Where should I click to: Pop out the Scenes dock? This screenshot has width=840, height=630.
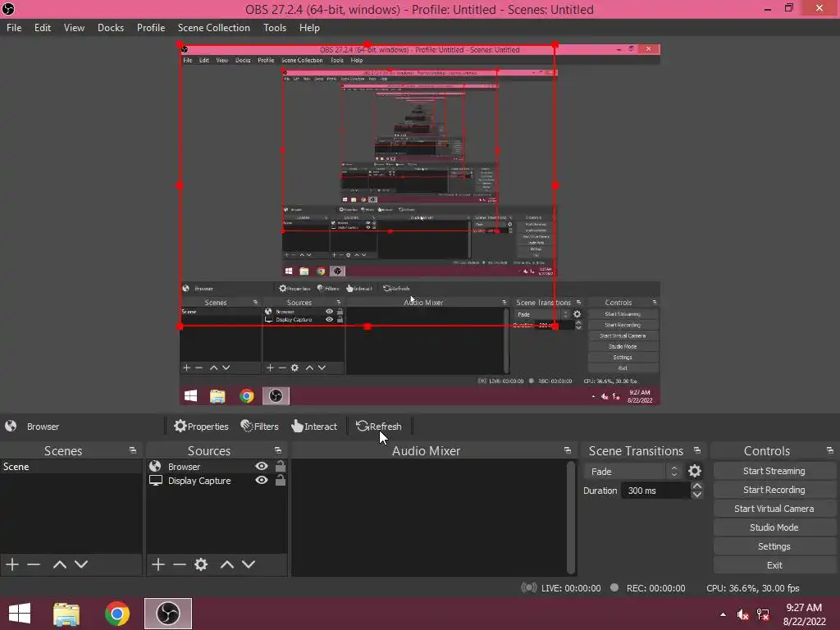pyautogui.click(x=133, y=450)
